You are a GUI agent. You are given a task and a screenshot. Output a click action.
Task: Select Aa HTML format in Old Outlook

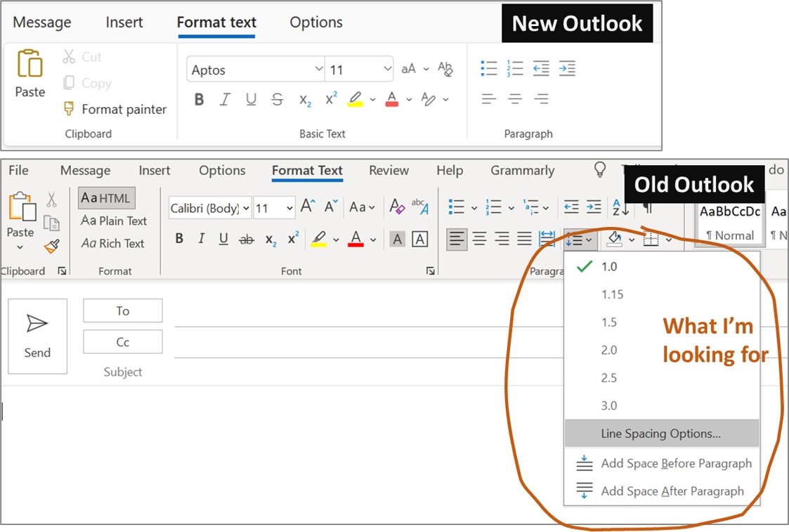(106, 197)
